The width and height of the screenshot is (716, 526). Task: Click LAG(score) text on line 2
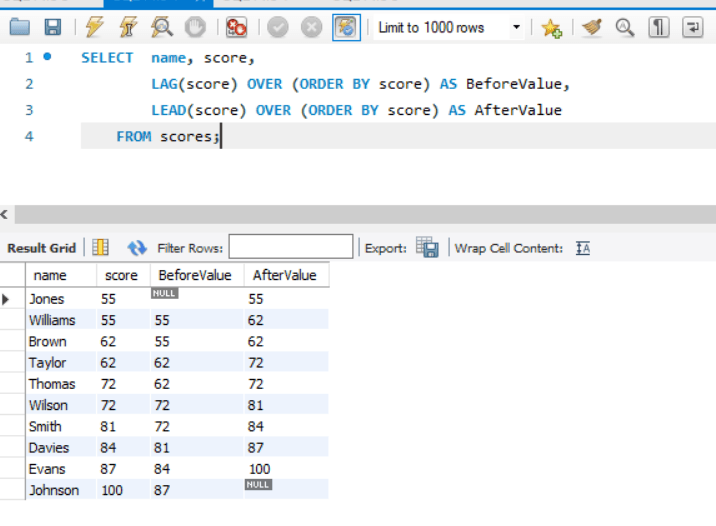(195, 84)
